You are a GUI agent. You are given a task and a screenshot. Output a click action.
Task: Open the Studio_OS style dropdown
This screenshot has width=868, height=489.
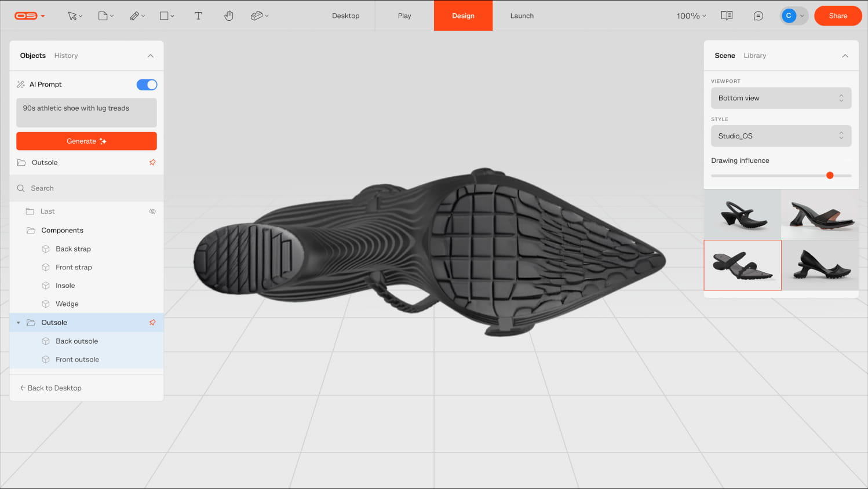click(781, 136)
